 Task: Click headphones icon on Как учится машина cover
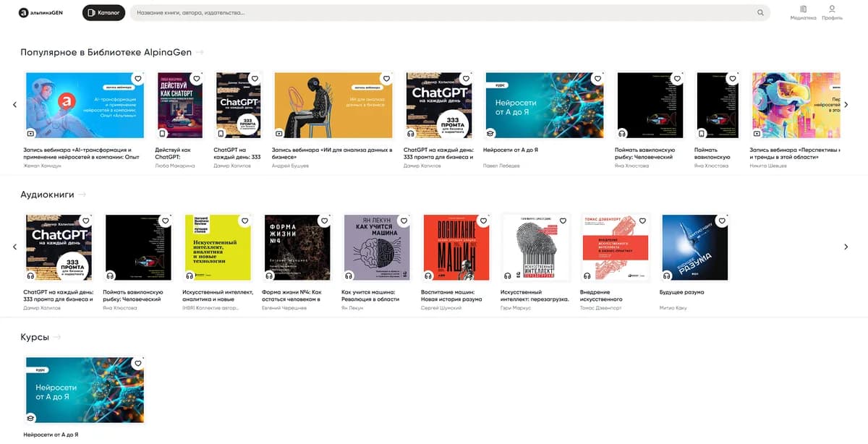[x=349, y=276]
